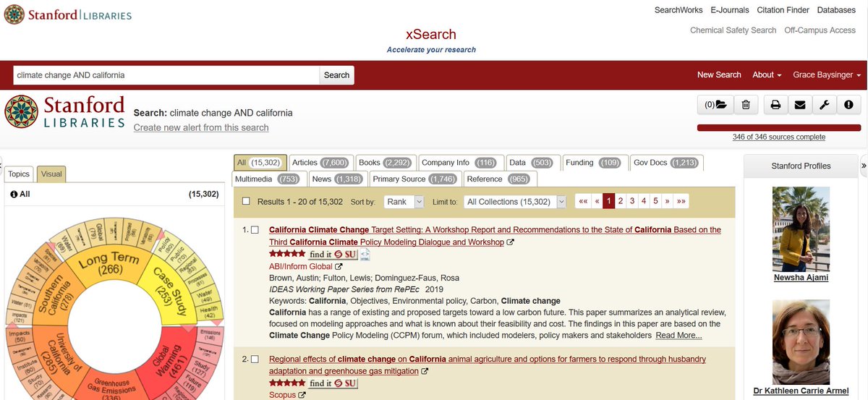
Task: Click Read More on result 1
Action: click(678, 336)
